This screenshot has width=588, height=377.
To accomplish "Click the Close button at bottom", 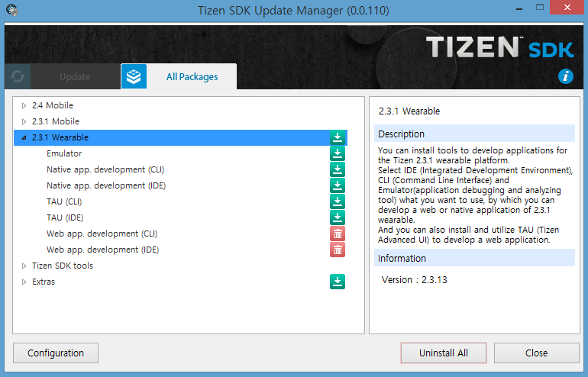I will [536, 353].
